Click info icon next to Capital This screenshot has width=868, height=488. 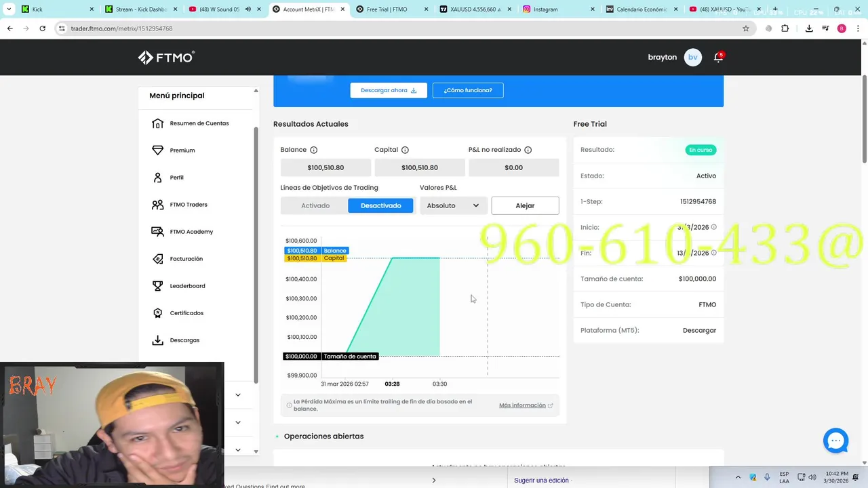[x=405, y=150]
